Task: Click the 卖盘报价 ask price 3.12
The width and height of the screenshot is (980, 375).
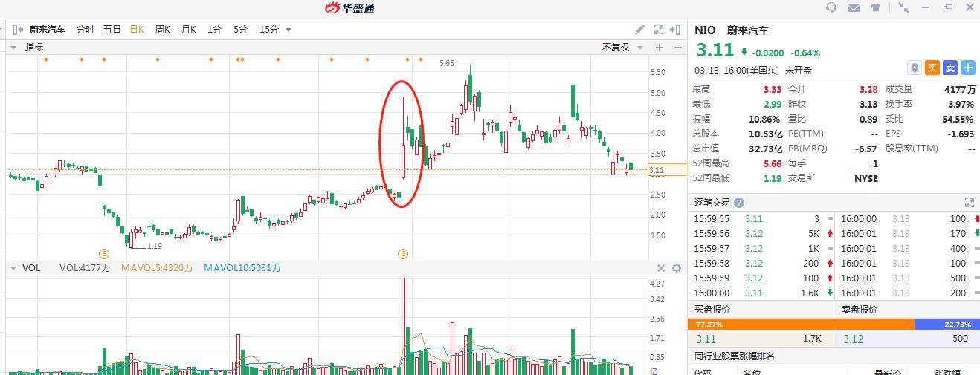Action: [853, 339]
